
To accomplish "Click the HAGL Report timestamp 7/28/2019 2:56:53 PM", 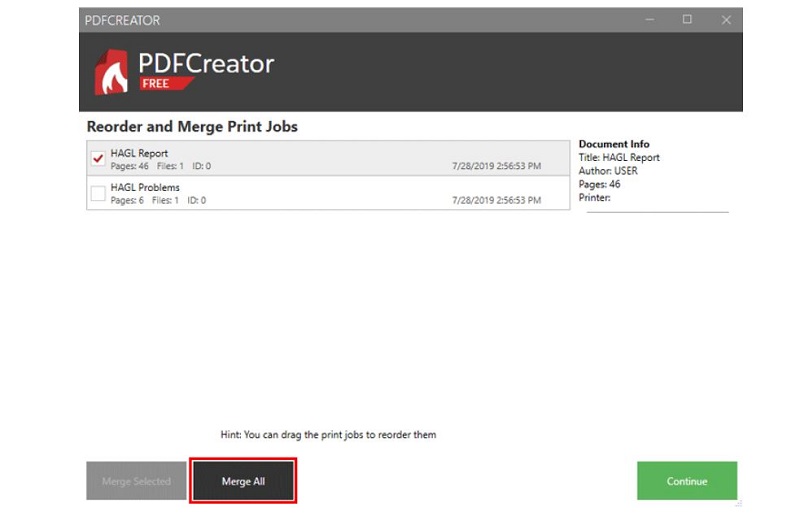I will click(x=496, y=166).
